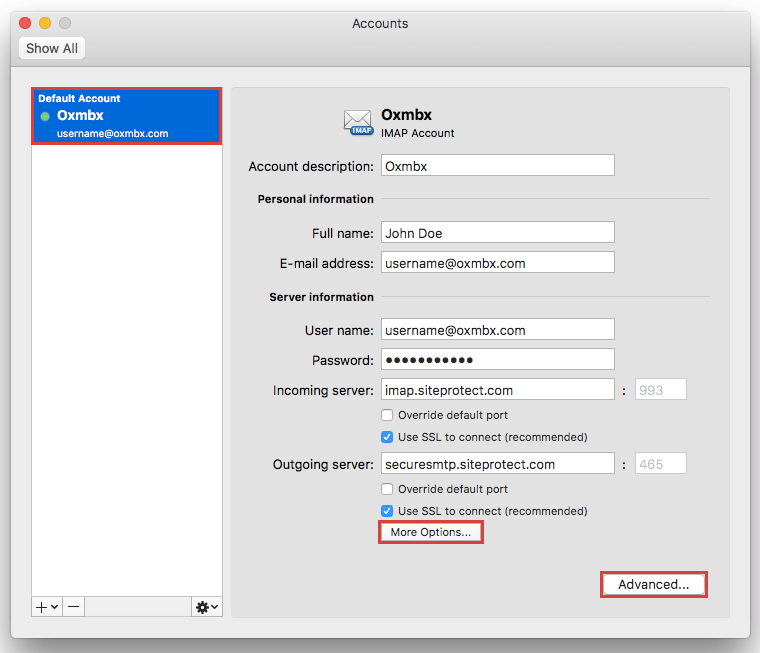Open the gear settings menu
Screen dimensions: 760x653
[x=206, y=607]
